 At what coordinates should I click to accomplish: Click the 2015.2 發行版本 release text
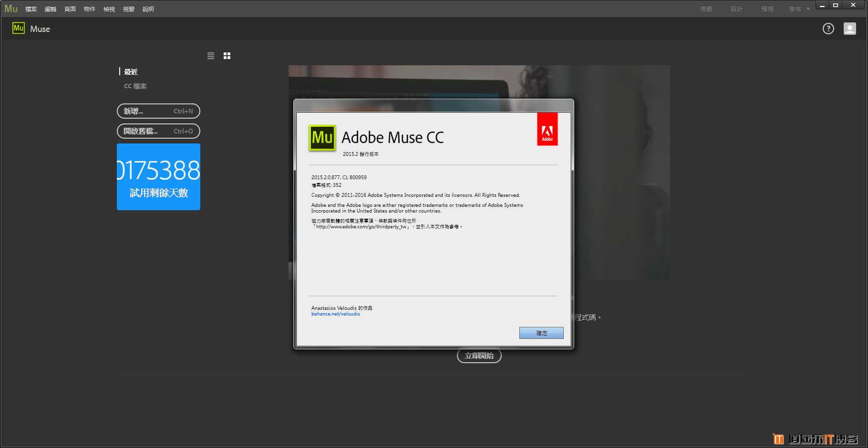(x=361, y=154)
